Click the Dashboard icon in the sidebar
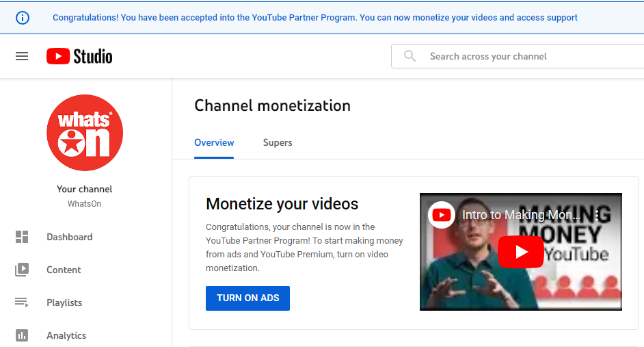Viewport: 644px width, 347px height. tap(22, 237)
